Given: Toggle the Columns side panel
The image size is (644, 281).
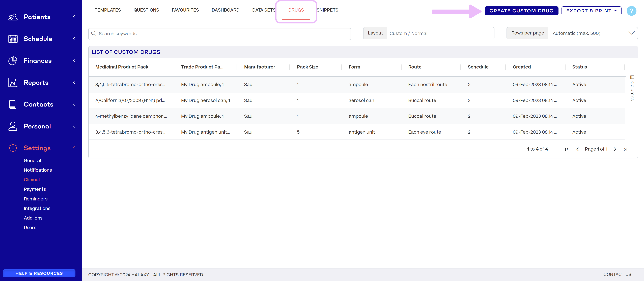Looking at the screenshot, I should click(632, 88).
